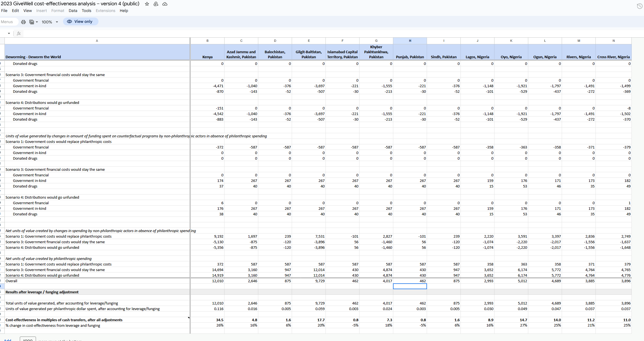Click the row count field showing 1000
Image resolution: width=644 pixels, height=341 pixels.
pyautogui.click(x=28, y=339)
